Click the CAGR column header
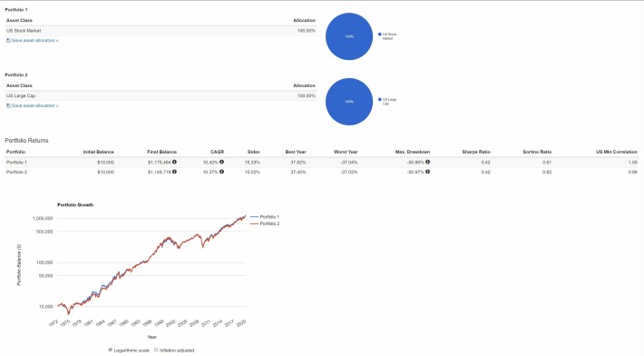Image resolution: width=644 pixels, height=356 pixels. point(217,152)
